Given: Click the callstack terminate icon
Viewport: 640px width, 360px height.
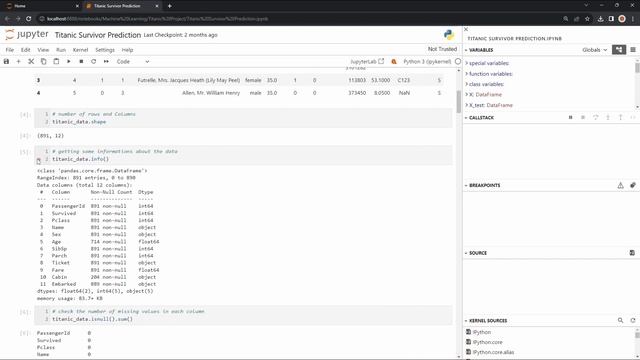Looking at the screenshot, I should [583, 118].
